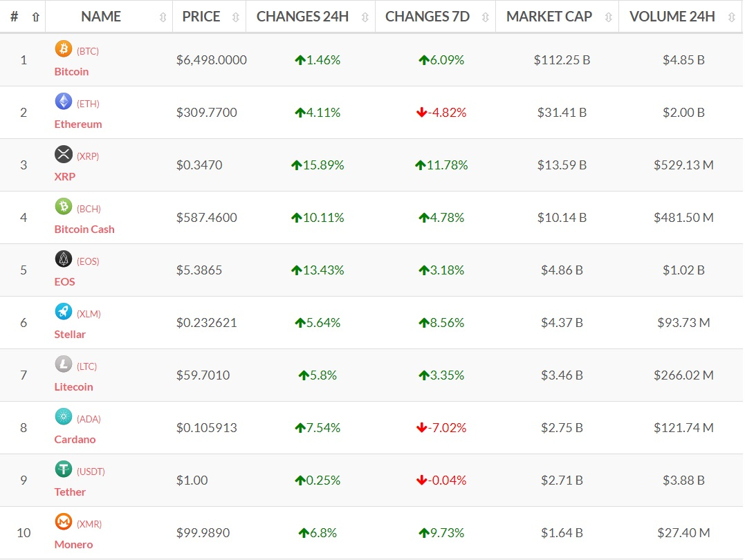Open the XRP name link

coord(64,177)
